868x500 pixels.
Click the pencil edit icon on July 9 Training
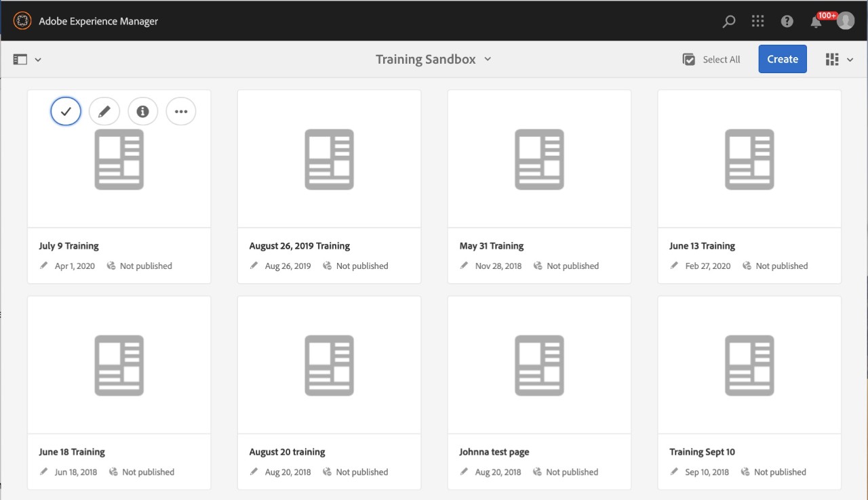[104, 112]
